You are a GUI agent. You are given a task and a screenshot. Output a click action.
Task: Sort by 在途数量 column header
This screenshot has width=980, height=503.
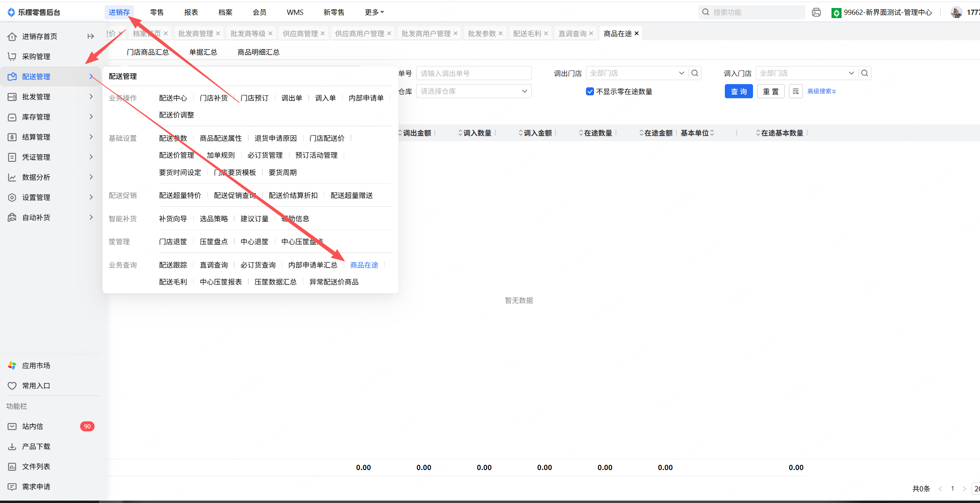(x=598, y=133)
